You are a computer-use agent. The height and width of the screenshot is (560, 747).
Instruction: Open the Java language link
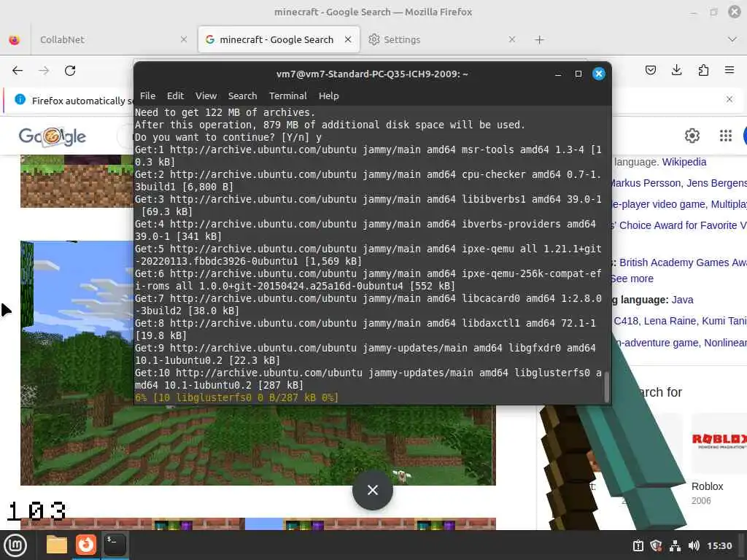682,300
